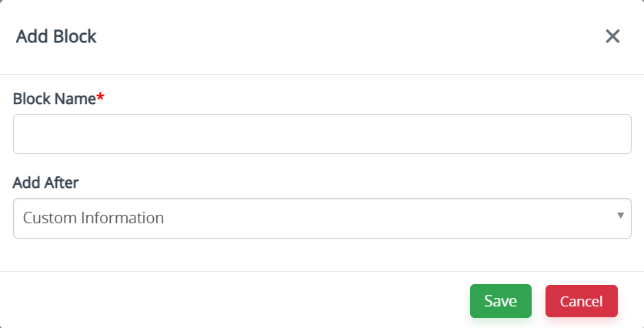Open the Add After dropdown

click(x=322, y=218)
